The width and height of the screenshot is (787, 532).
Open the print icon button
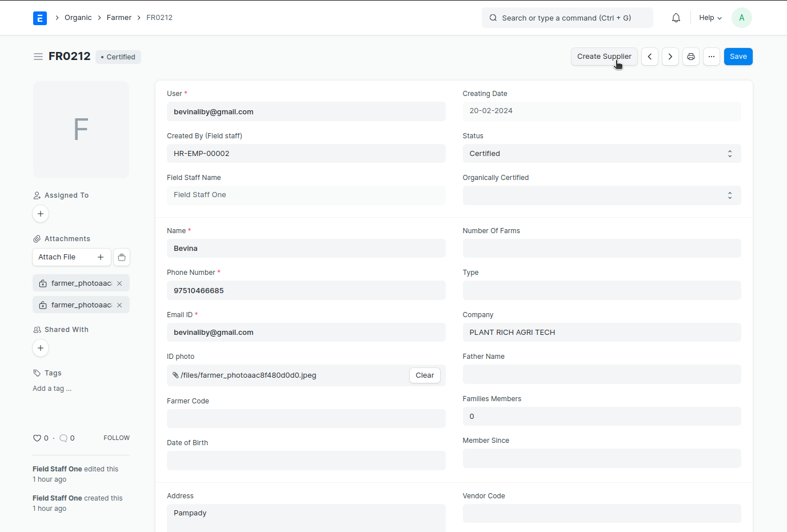click(x=691, y=57)
